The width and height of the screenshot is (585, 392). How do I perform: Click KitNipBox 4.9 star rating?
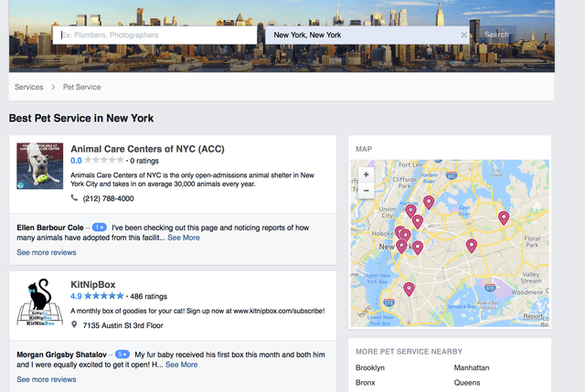(x=97, y=296)
